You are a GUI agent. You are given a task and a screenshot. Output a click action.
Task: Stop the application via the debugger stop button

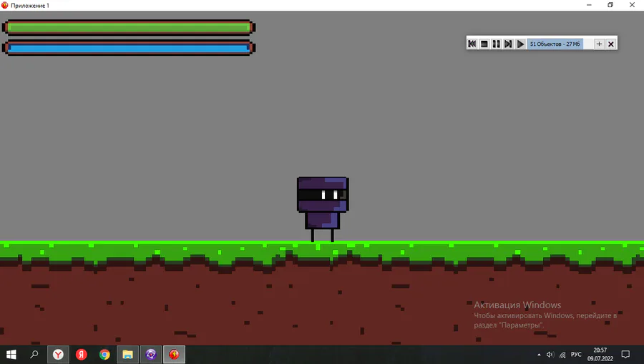pos(484,44)
